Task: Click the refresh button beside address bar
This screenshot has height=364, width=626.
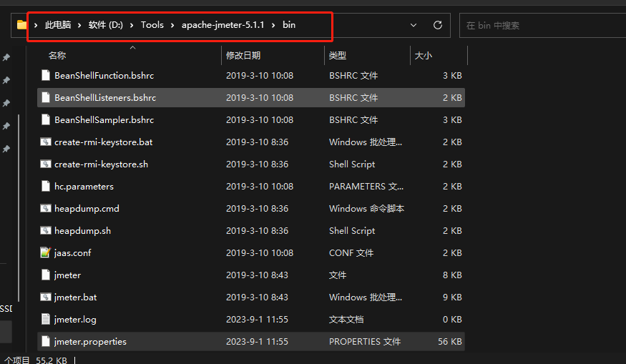Action: (438, 25)
